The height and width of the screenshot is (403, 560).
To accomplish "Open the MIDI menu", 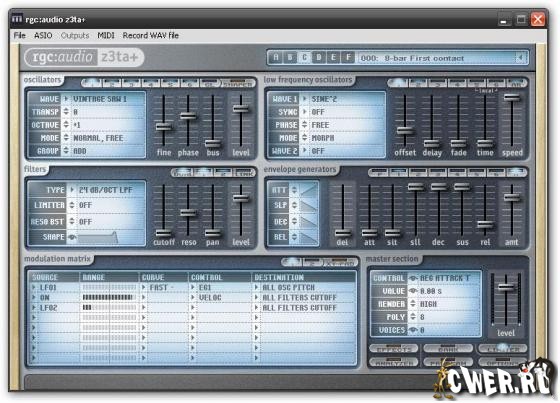I will point(106,35).
